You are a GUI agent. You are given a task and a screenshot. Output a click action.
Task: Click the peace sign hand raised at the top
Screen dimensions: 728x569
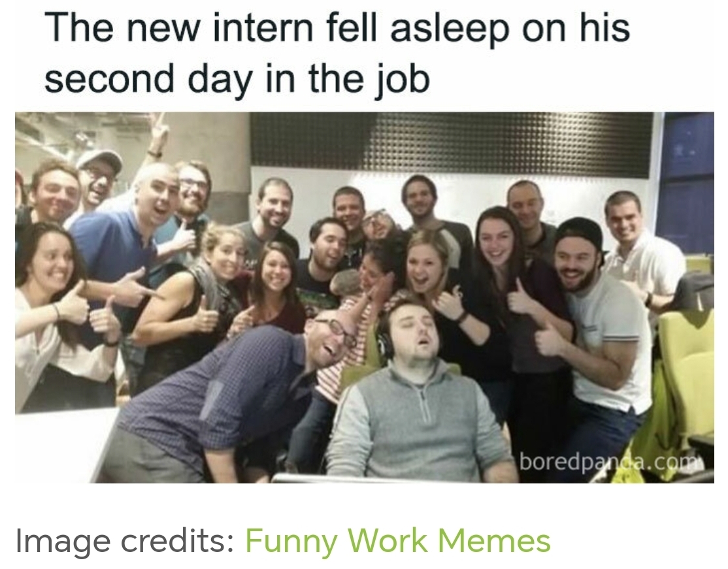click(x=157, y=131)
